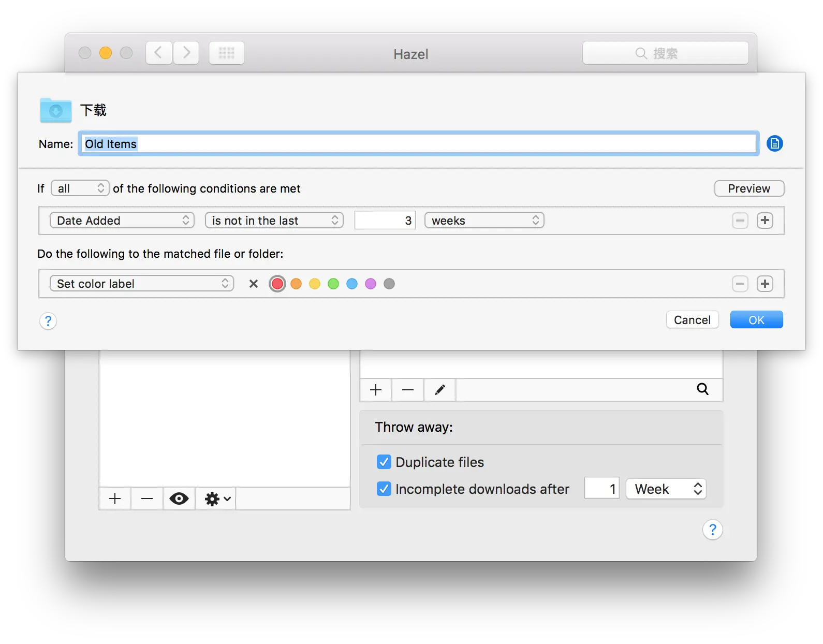Add a new action after Set color label
Image resolution: width=823 pixels, height=644 pixels.
click(x=765, y=284)
